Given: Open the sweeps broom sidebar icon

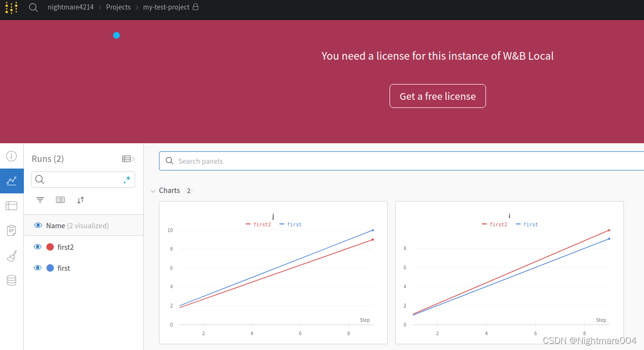Looking at the screenshot, I should tap(11, 256).
